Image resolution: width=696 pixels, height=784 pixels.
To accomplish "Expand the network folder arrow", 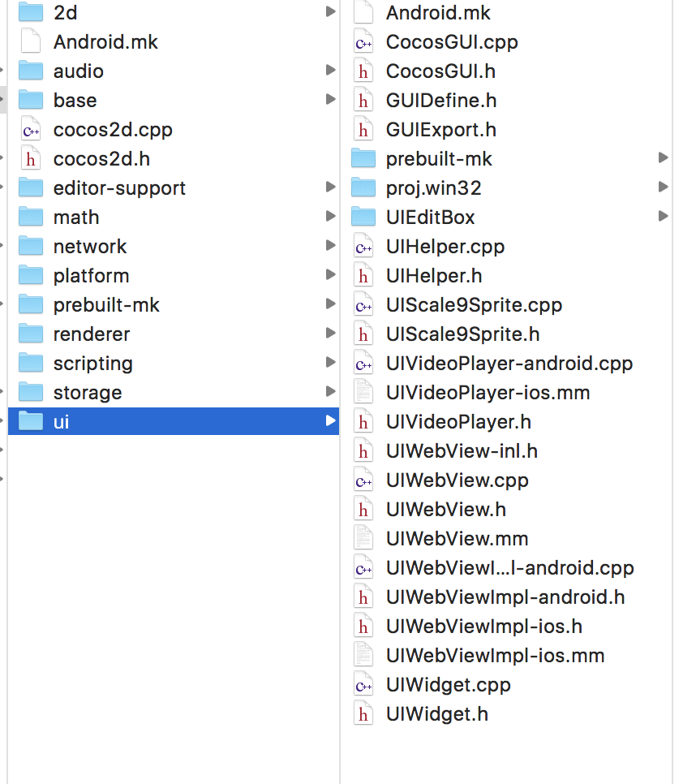I will [x=330, y=245].
